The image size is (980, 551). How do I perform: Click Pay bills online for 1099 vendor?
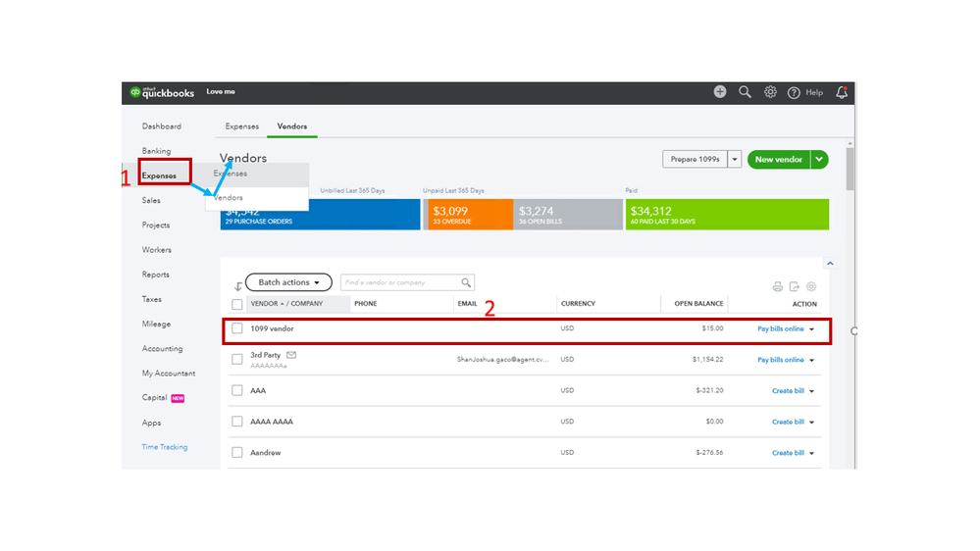point(781,328)
